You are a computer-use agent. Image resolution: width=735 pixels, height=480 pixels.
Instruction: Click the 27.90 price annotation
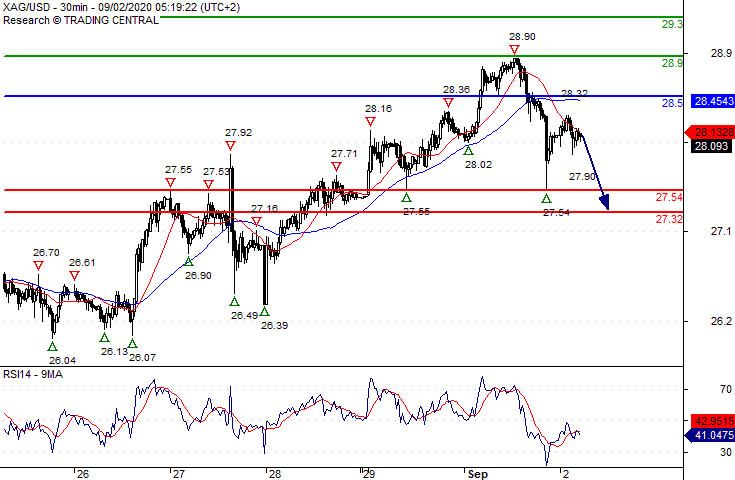582,177
